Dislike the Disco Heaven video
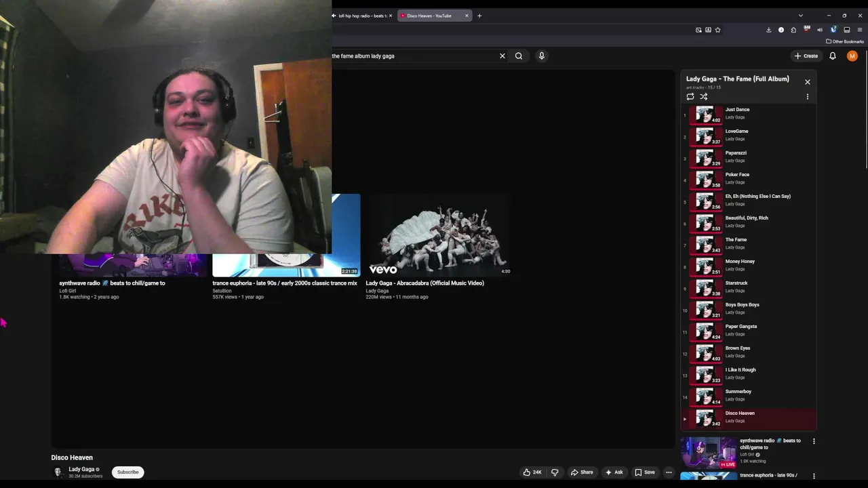Viewport: 868px width, 488px height. pos(555,472)
